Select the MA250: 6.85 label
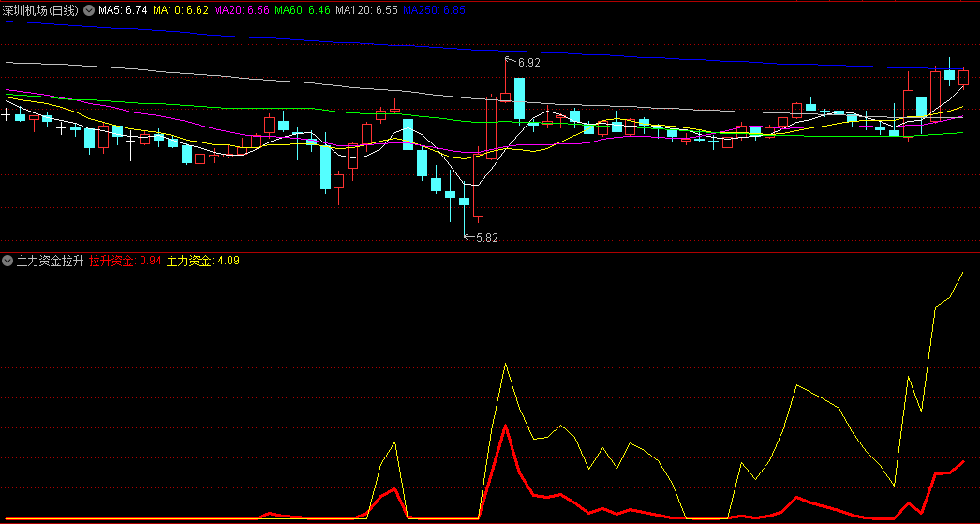 click(x=434, y=10)
